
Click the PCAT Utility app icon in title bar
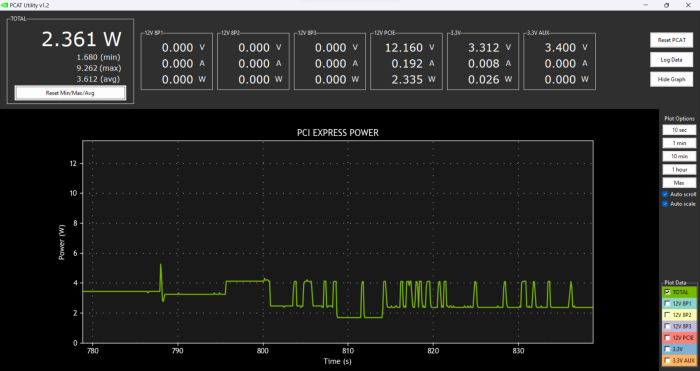pos(4,5)
